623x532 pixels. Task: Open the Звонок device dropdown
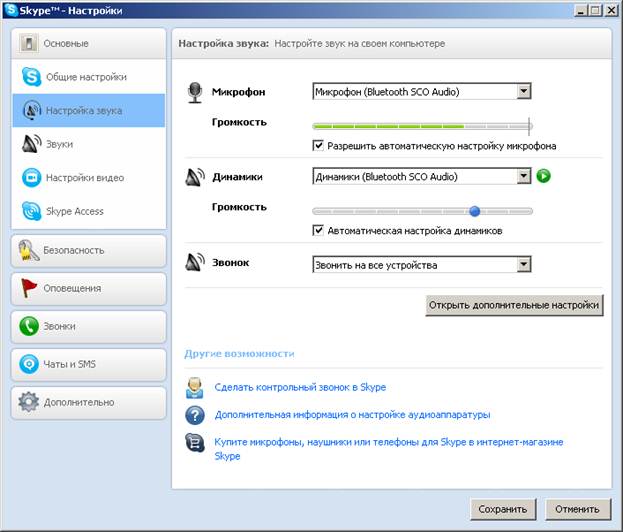tap(422, 265)
